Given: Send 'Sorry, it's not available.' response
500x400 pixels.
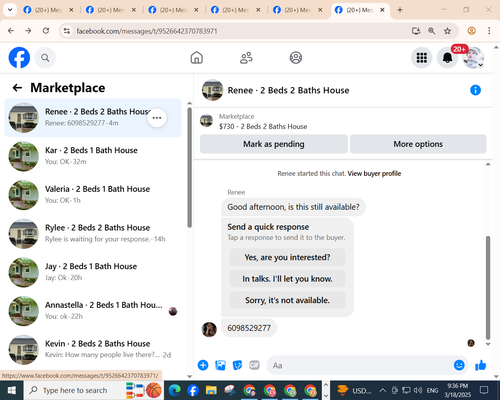Looking at the screenshot, I should 287,300.
